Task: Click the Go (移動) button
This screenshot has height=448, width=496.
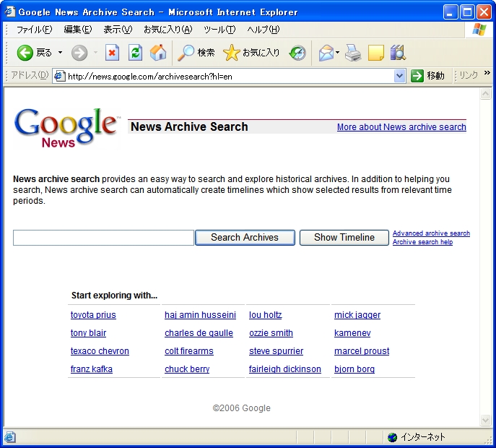Action: click(427, 76)
